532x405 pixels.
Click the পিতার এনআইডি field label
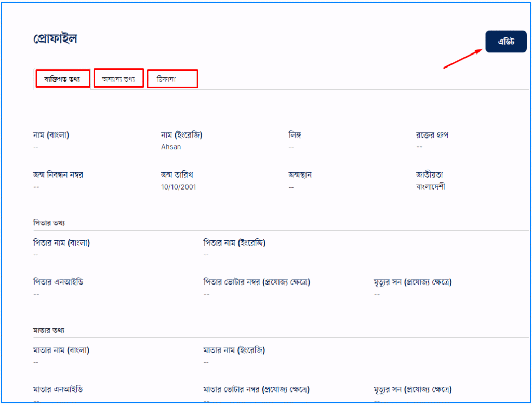(x=58, y=282)
